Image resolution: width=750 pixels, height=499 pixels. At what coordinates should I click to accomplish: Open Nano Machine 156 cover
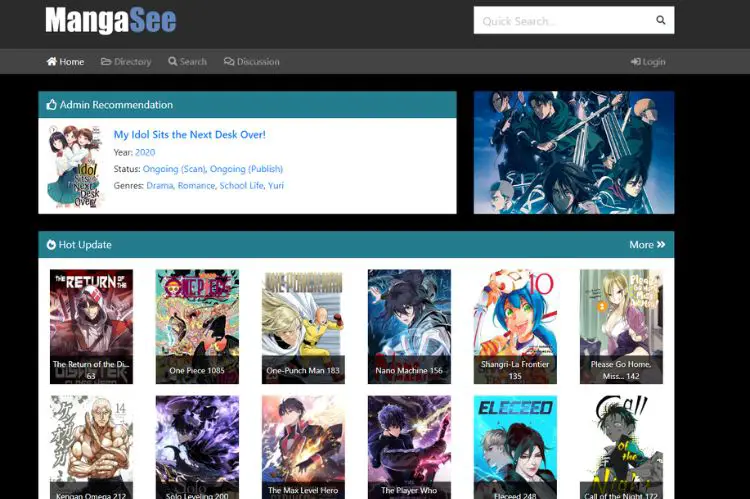pyautogui.click(x=409, y=326)
